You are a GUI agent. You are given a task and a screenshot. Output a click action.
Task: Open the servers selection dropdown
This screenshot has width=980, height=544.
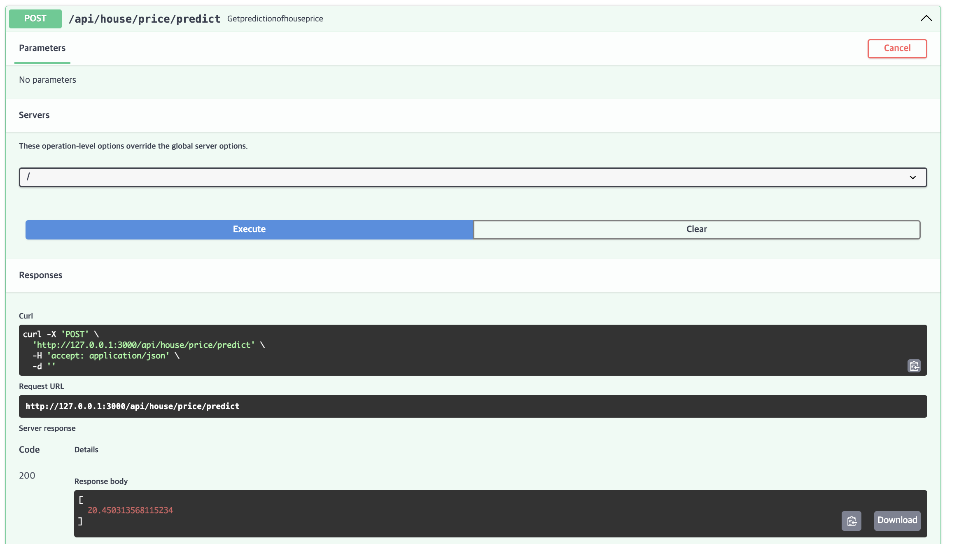pyautogui.click(x=472, y=177)
